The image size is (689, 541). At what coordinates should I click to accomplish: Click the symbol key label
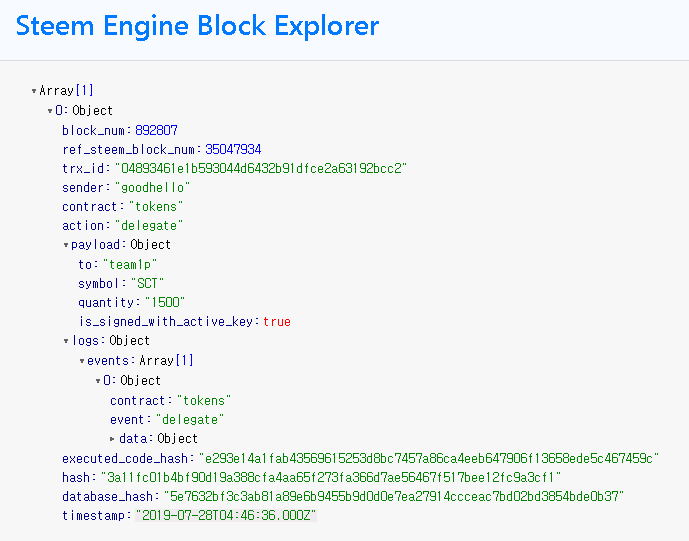click(98, 283)
